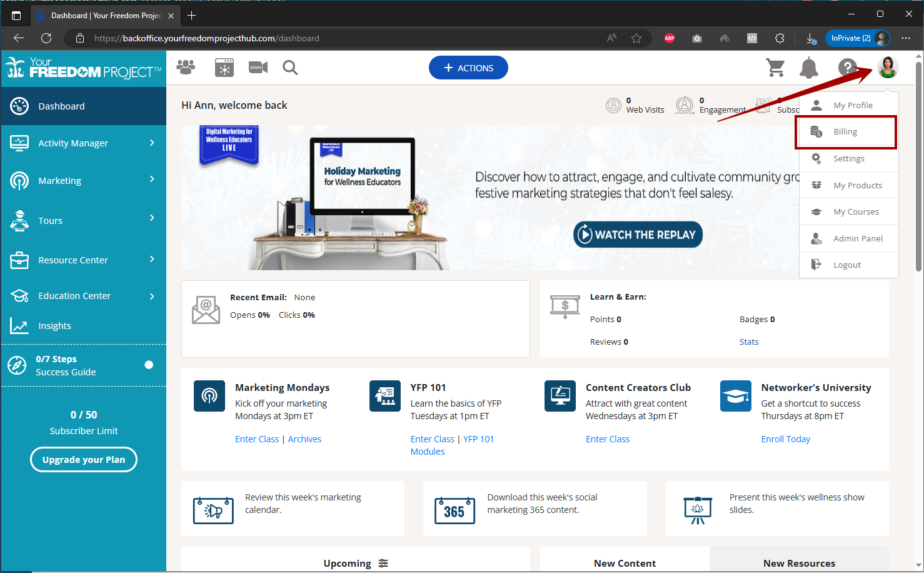Click WATCH THE REPLAY button
Screen dimensions: 924x573
(x=638, y=235)
